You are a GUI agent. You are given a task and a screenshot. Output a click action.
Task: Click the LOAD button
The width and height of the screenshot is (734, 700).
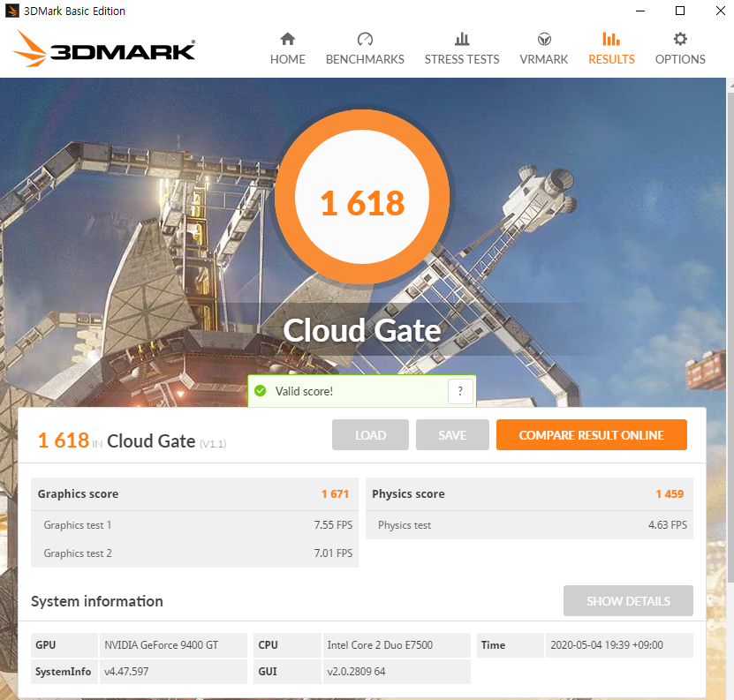click(370, 435)
